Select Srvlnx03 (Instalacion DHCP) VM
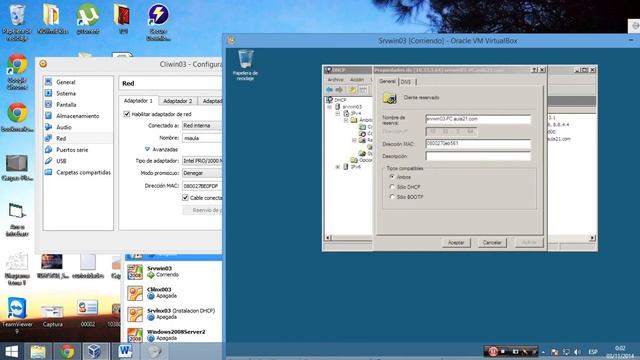 point(174,313)
